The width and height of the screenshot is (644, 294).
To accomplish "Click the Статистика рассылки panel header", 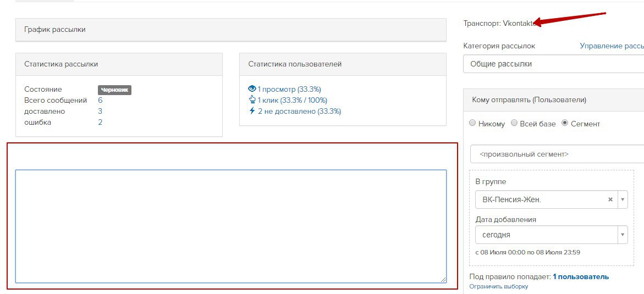I will coord(119,64).
